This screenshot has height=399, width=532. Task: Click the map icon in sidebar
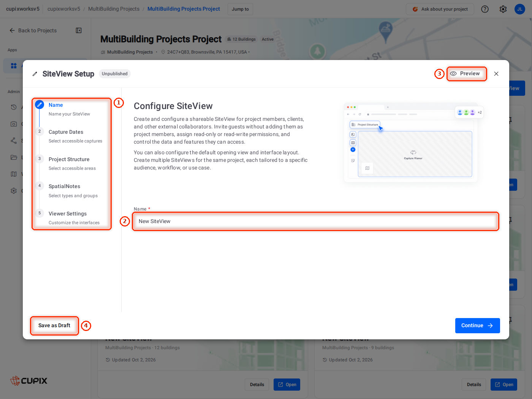pyautogui.click(x=14, y=174)
